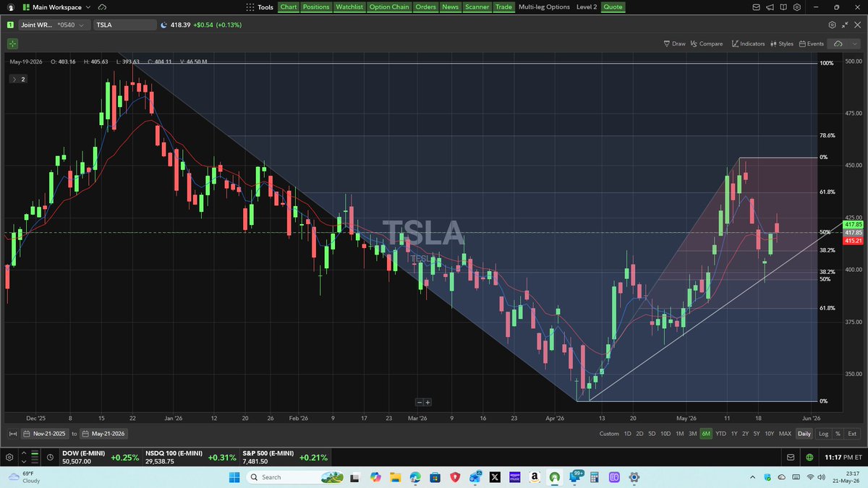Open X app from the taskbar
Viewport: 868px width, 488px height.
pyautogui.click(x=495, y=477)
